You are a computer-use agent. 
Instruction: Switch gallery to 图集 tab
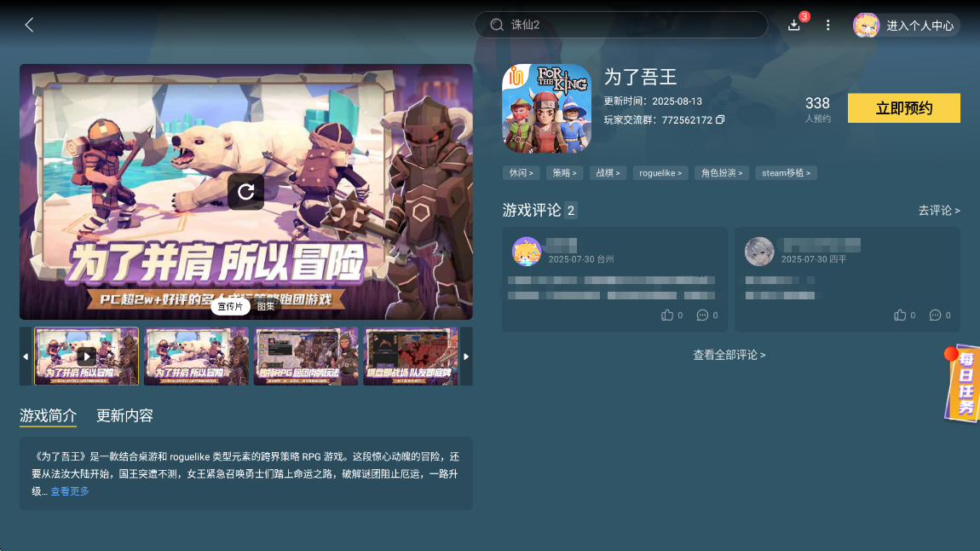pyautogui.click(x=266, y=306)
